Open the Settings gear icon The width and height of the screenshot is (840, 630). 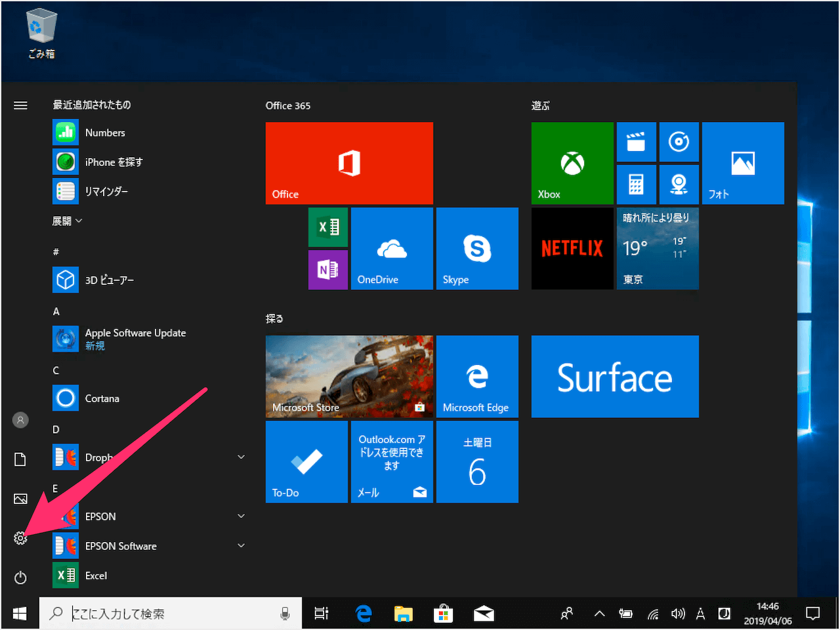(x=20, y=538)
